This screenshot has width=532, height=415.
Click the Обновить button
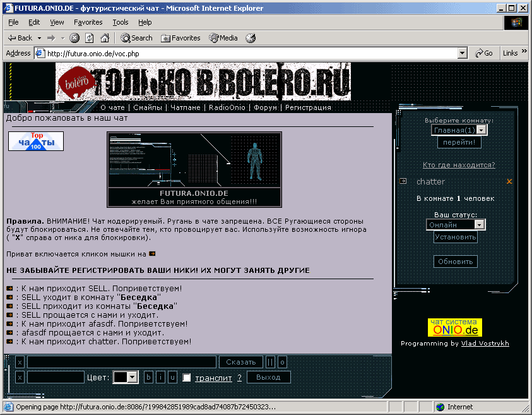point(455,262)
